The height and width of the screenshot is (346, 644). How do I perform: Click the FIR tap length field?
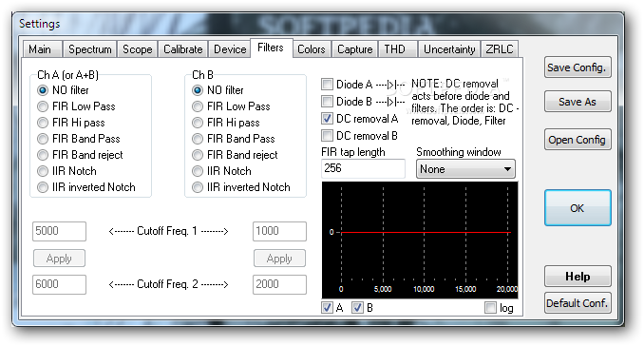click(363, 168)
